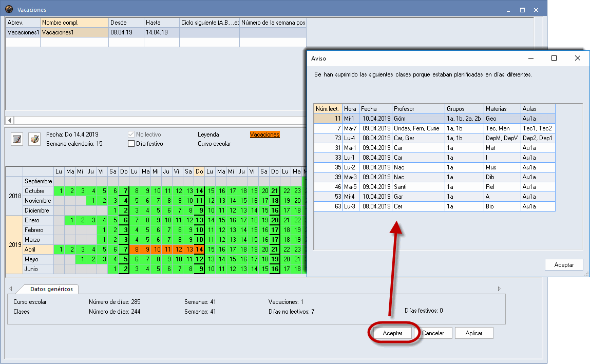
Task: Click highlighted Do weekday column header
Action: click(199, 171)
